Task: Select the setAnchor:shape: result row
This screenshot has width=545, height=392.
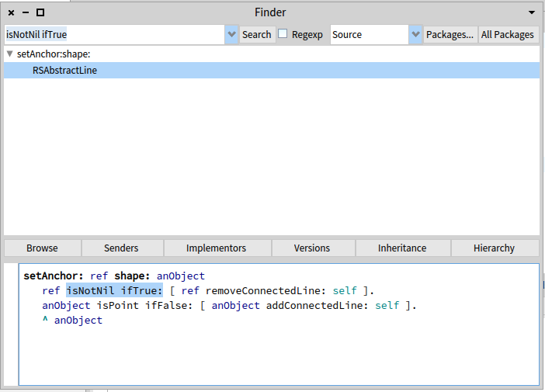Action: (272, 54)
